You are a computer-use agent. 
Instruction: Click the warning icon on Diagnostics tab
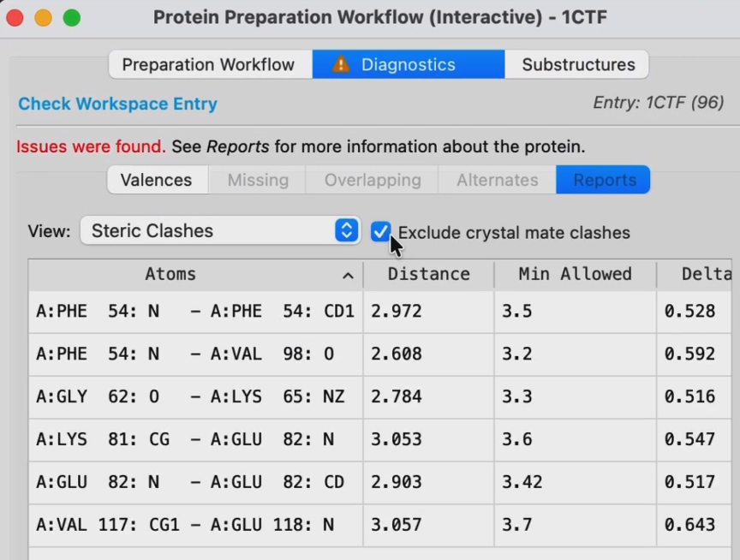(341, 64)
